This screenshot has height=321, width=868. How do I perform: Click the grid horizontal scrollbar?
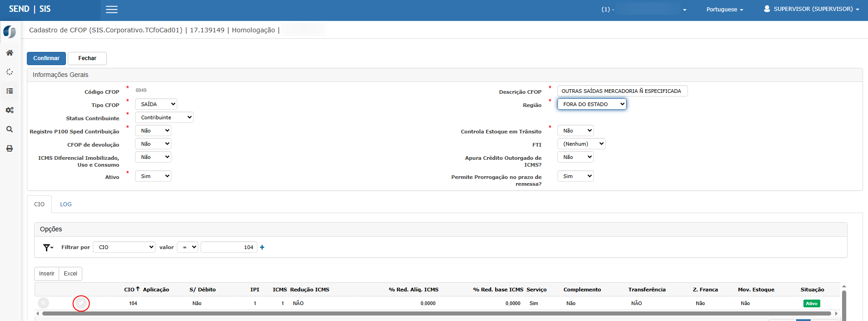coord(437,313)
